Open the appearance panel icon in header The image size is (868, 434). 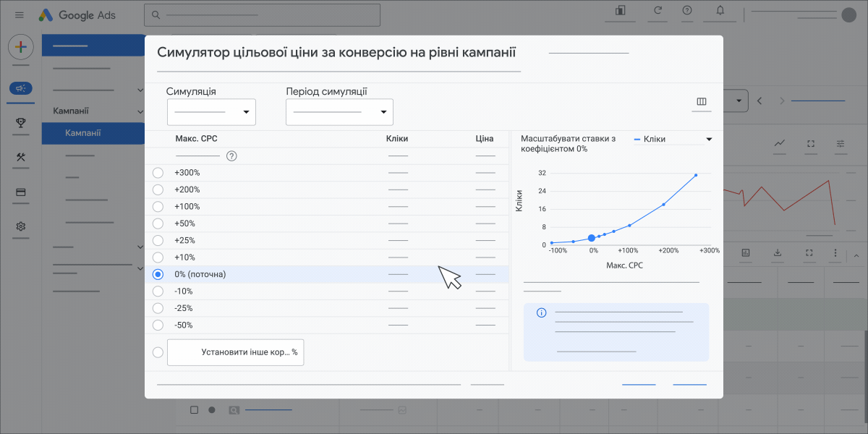[620, 11]
